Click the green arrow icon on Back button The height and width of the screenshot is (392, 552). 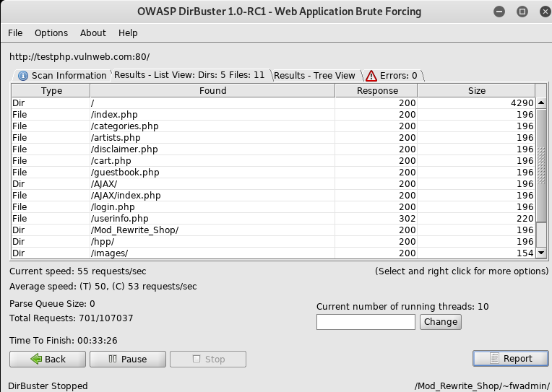coord(36,359)
